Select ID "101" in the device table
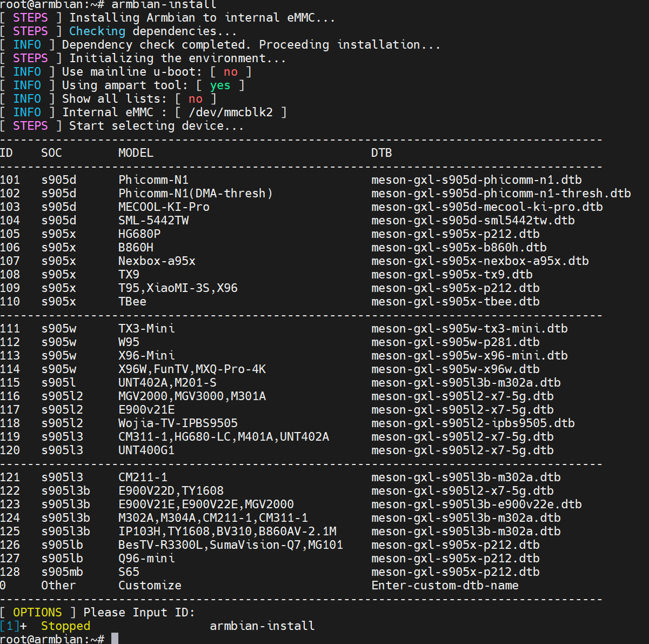Image resolution: width=649 pixels, height=644 pixels. click(10, 180)
